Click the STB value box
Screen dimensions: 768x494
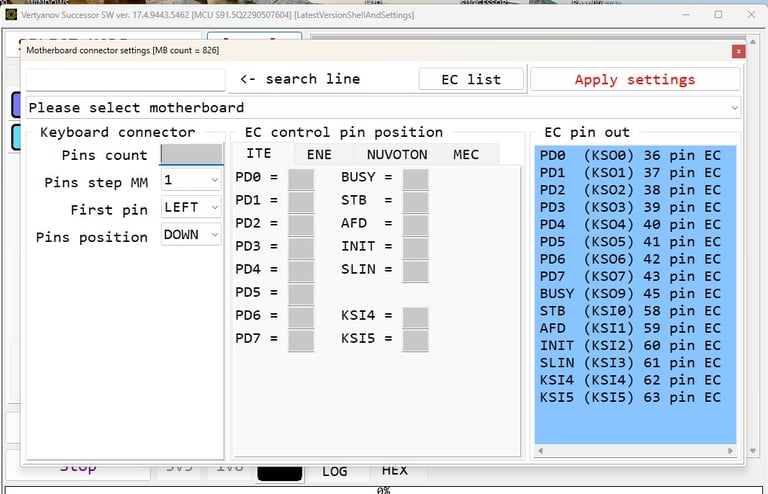click(415, 202)
